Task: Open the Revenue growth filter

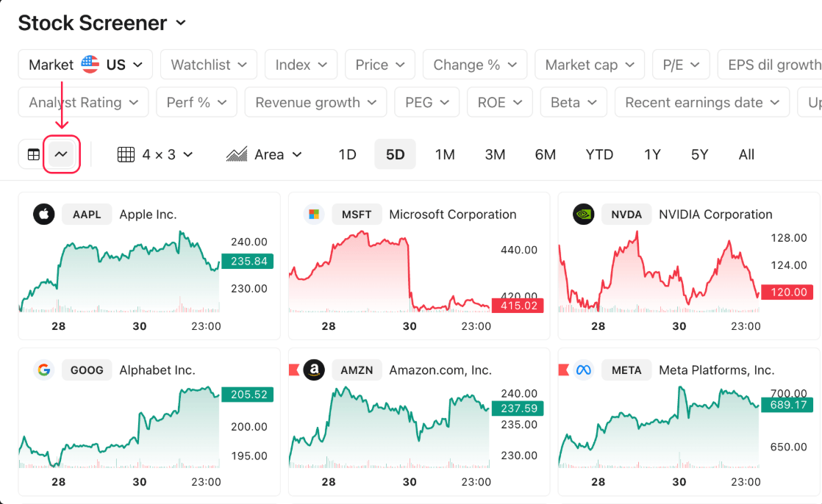Action: coord(315,102)
